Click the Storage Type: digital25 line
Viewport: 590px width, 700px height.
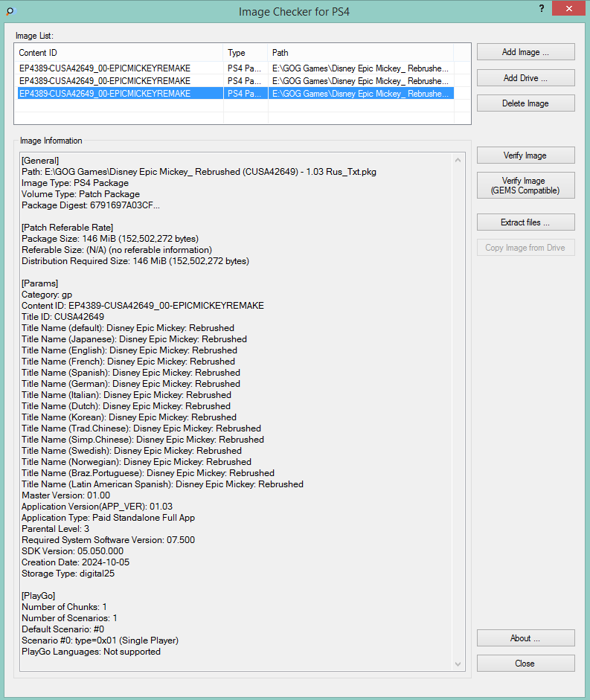(68, 574)
